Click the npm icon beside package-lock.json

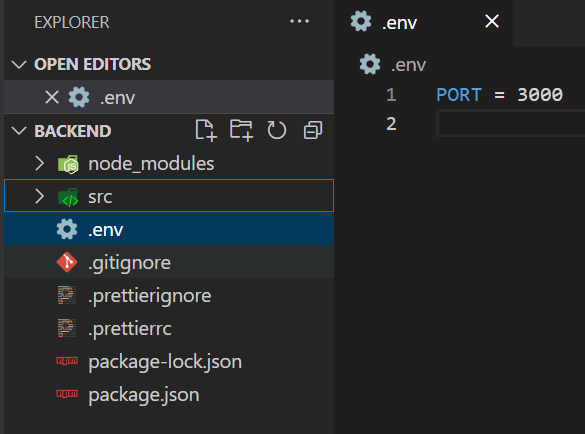[x=67, y=360]
